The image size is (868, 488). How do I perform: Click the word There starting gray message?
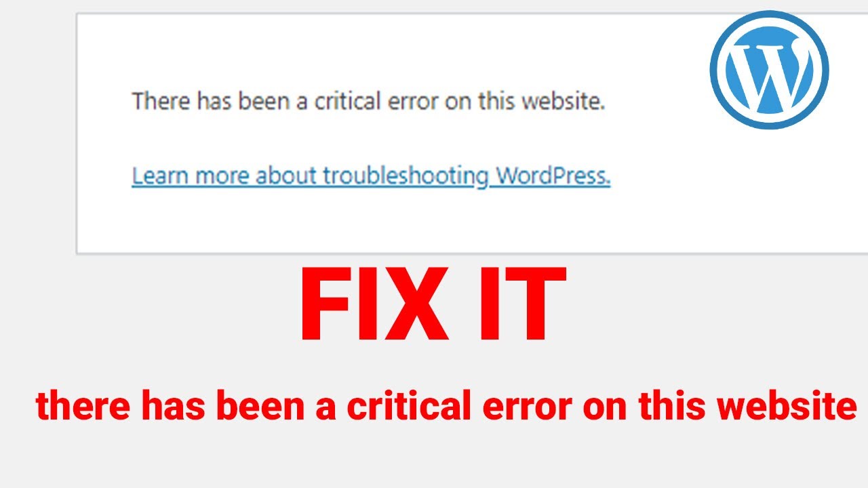(x=161, y=102)
